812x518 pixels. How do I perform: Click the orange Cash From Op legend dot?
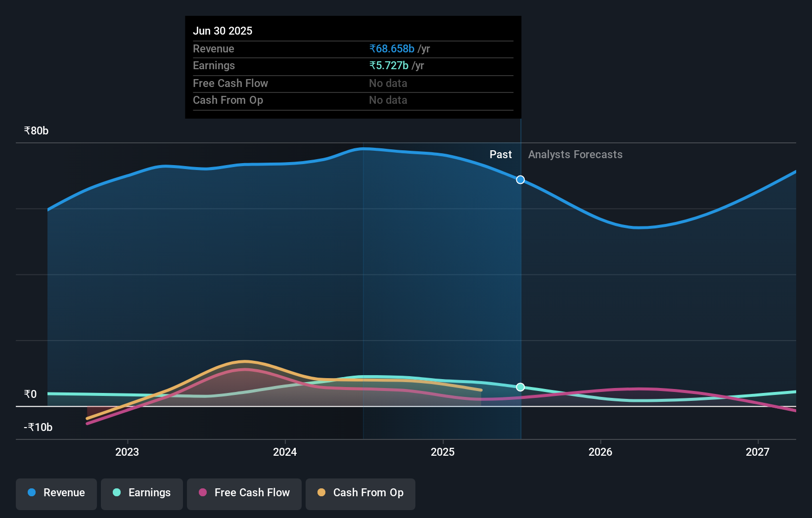coord(322,492)
